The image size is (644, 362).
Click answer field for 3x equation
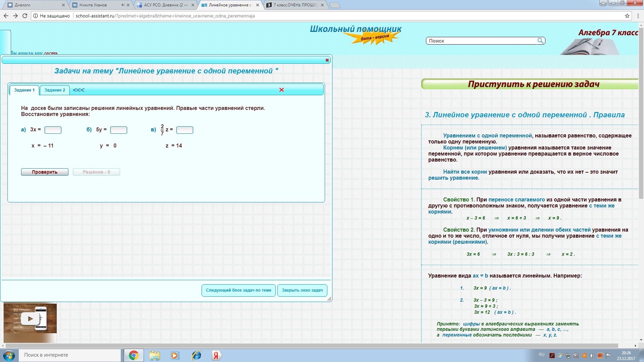[53, 130]
